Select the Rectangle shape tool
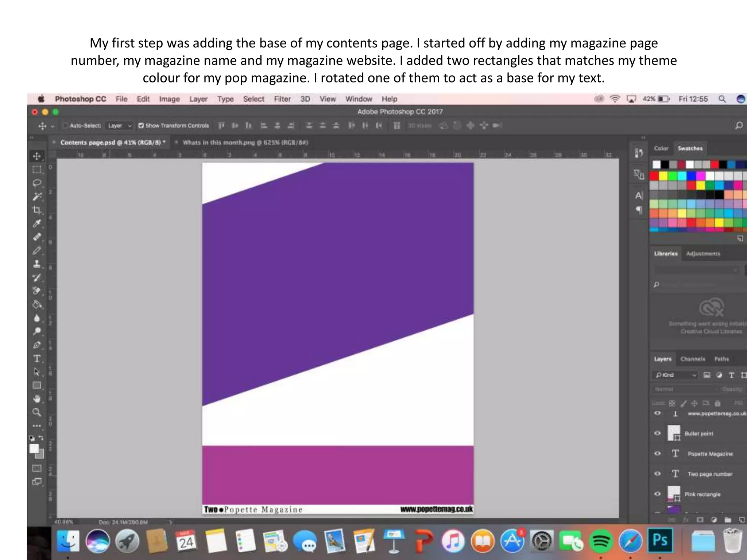Viewport: 747px width, 560px height. (x=36, y=385)
